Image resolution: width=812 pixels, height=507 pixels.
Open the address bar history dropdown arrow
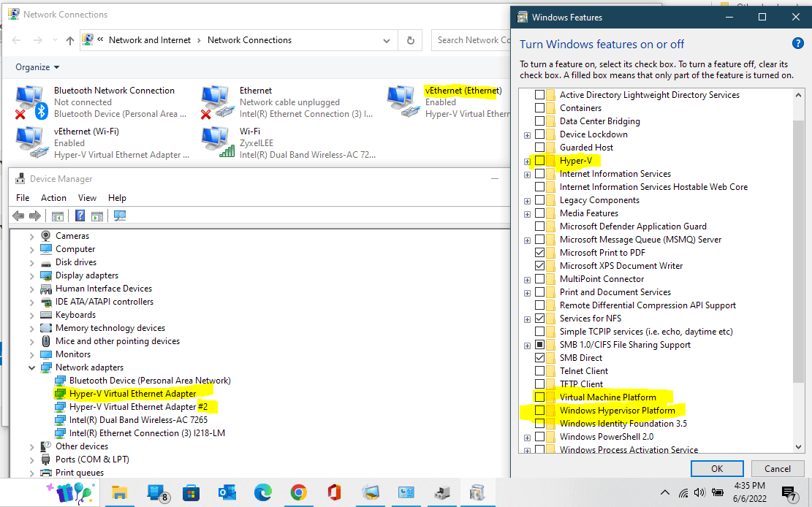(x=387, y=40)
